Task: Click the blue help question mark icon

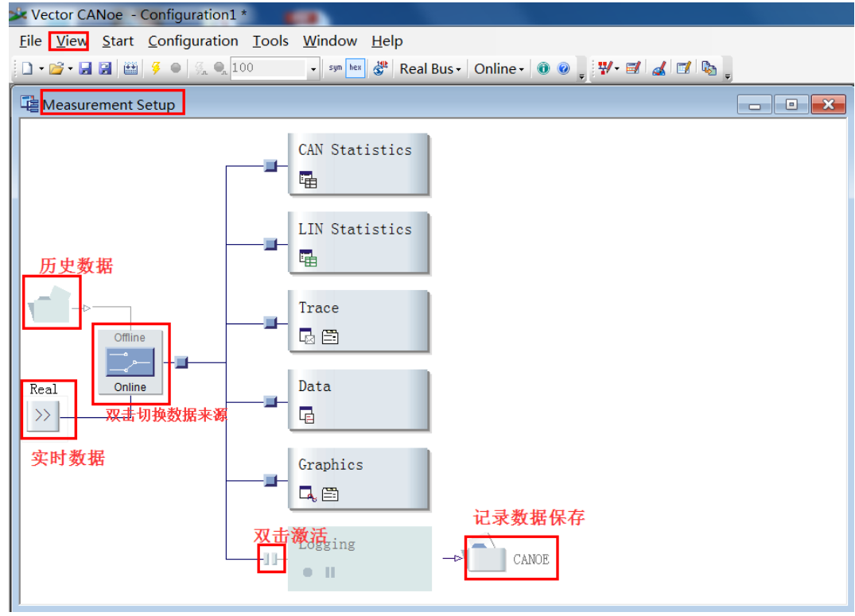Action: pyautogui.click(x=564, y=68)
